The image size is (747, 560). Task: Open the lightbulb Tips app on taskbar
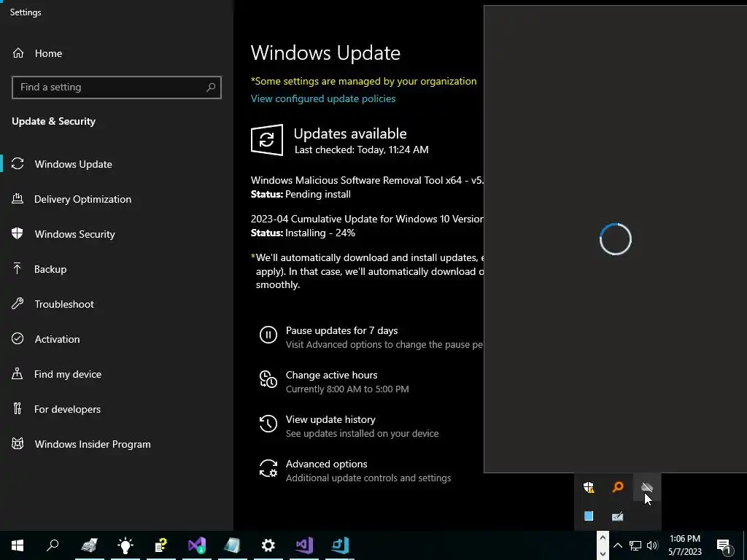[125, 545]
